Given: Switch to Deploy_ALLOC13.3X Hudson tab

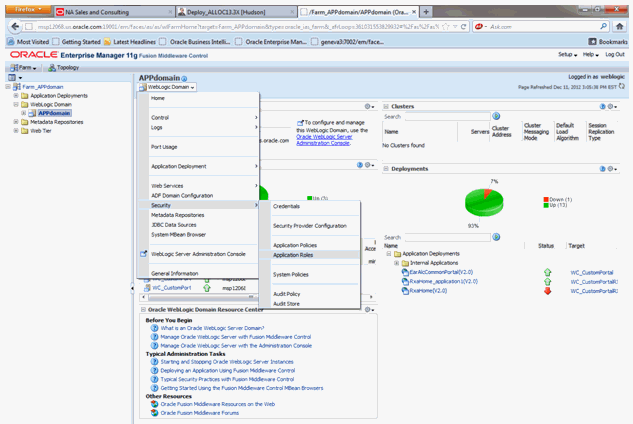Looking at the screenshot, I should click(236, 12).
